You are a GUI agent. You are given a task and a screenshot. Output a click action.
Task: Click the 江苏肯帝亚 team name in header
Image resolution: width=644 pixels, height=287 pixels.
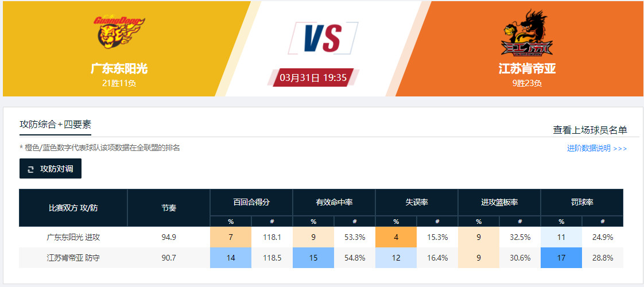(x=526, y=69)
